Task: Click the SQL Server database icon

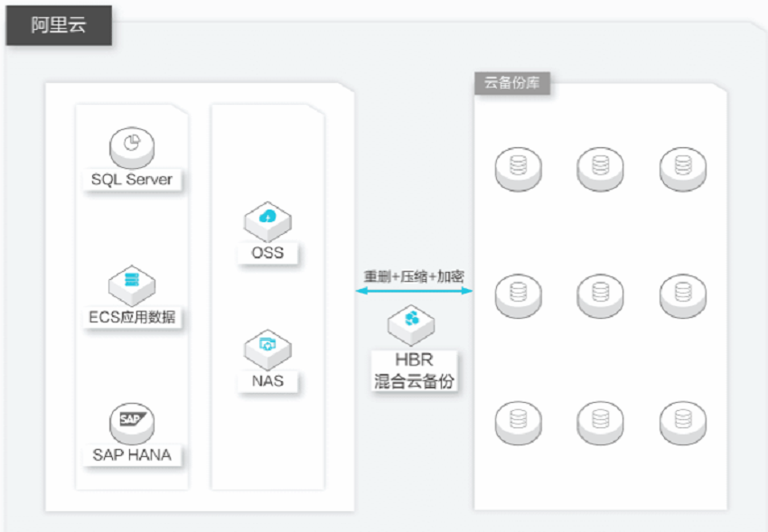Action: click(x=132, y=147)
